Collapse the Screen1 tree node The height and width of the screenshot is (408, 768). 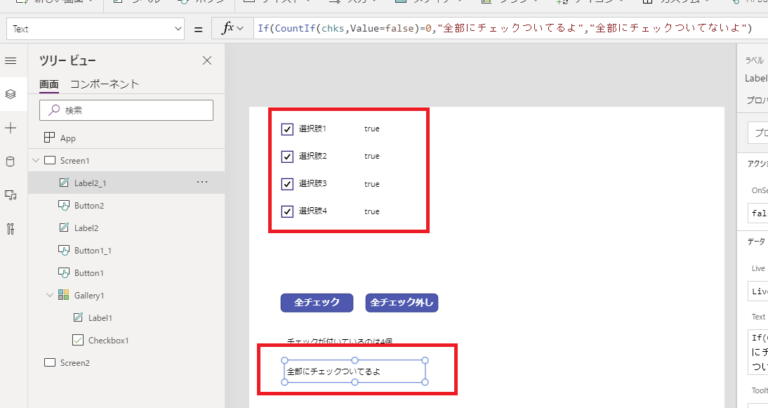pos(36,160)
